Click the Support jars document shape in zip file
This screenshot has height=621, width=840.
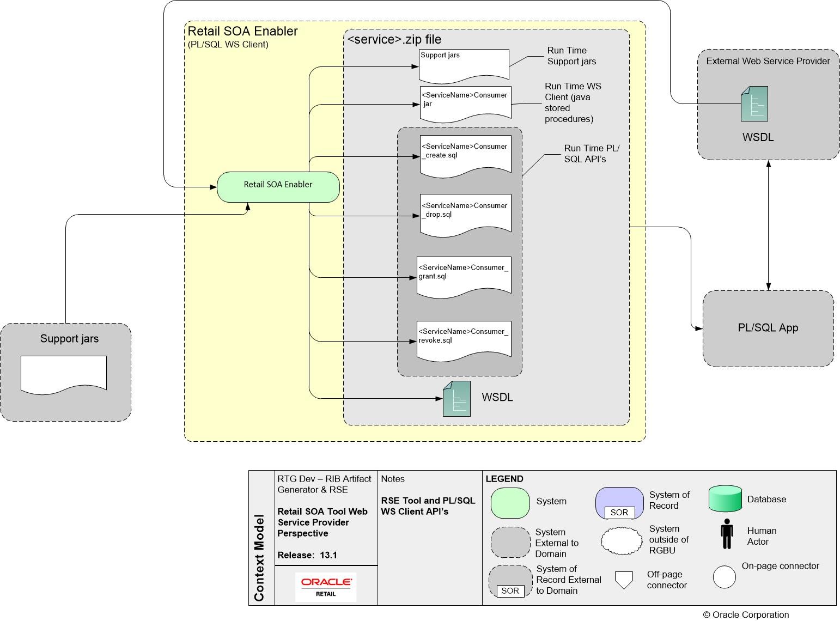[x=464, y=65]
